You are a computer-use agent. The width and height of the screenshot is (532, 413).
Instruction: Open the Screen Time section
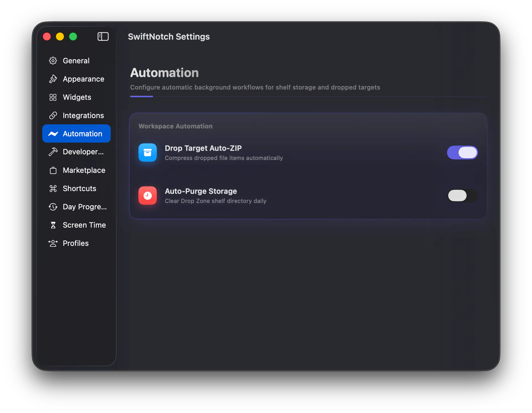click(x=76, y=225)
